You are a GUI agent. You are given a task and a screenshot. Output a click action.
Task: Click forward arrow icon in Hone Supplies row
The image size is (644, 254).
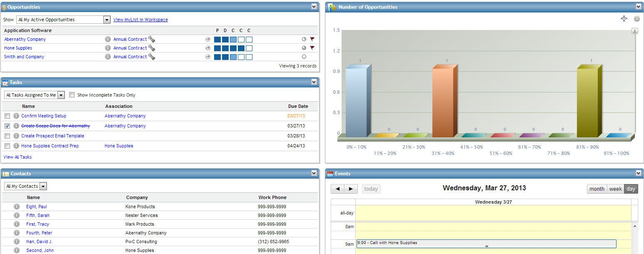tap(208, 48)
